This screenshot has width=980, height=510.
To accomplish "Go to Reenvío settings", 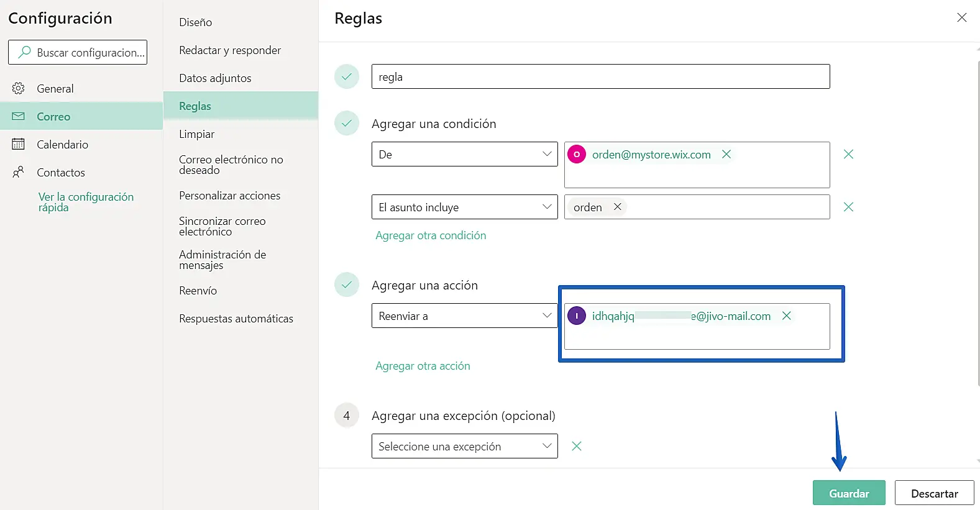I will tap(198, 291).
